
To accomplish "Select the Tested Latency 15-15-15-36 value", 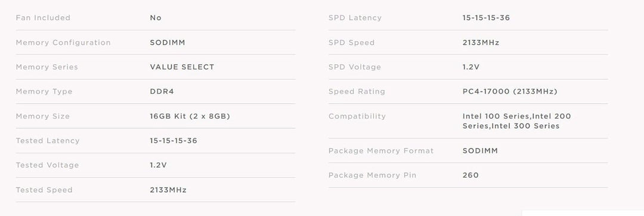I will (x=174, y=140).
